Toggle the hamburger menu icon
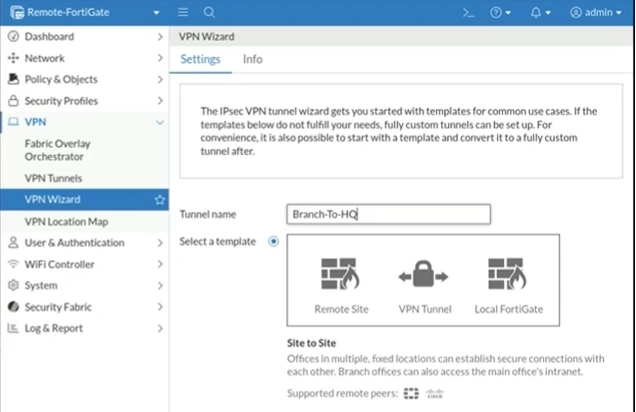Viewport: 636px width, 412px height. click(x=183, y=12)
